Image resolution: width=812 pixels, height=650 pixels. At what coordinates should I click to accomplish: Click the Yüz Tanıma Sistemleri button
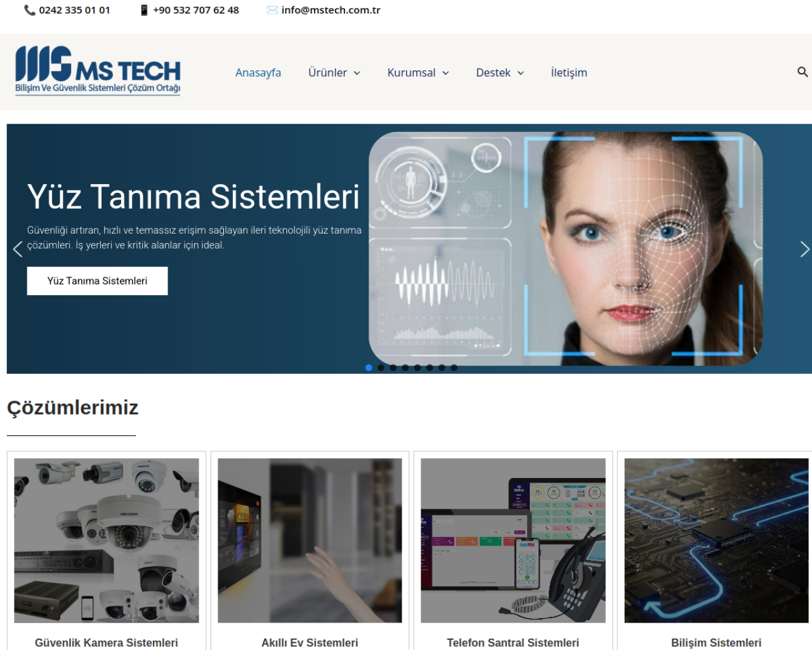pyautogui.click(x=97, y=281)
